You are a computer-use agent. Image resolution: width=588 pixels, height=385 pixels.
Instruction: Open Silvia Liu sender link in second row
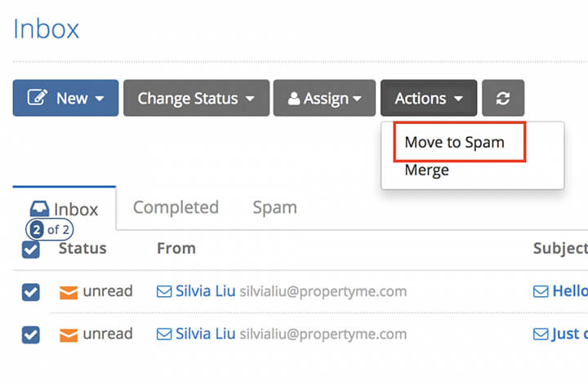206,334
